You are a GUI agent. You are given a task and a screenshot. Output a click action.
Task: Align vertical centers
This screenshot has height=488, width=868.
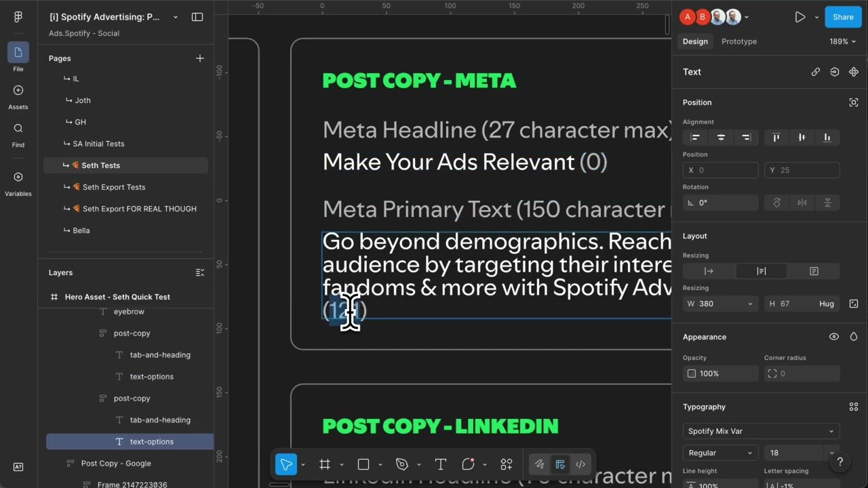802,138
